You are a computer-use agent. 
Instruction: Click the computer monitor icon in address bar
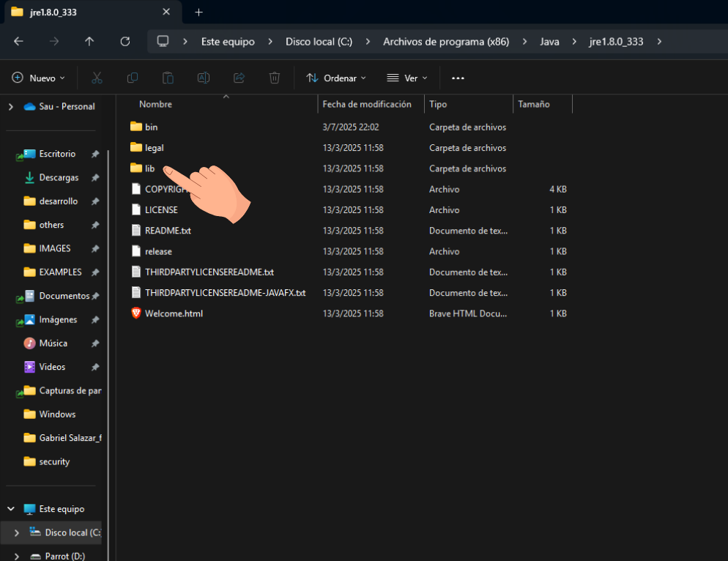point(163,41)
